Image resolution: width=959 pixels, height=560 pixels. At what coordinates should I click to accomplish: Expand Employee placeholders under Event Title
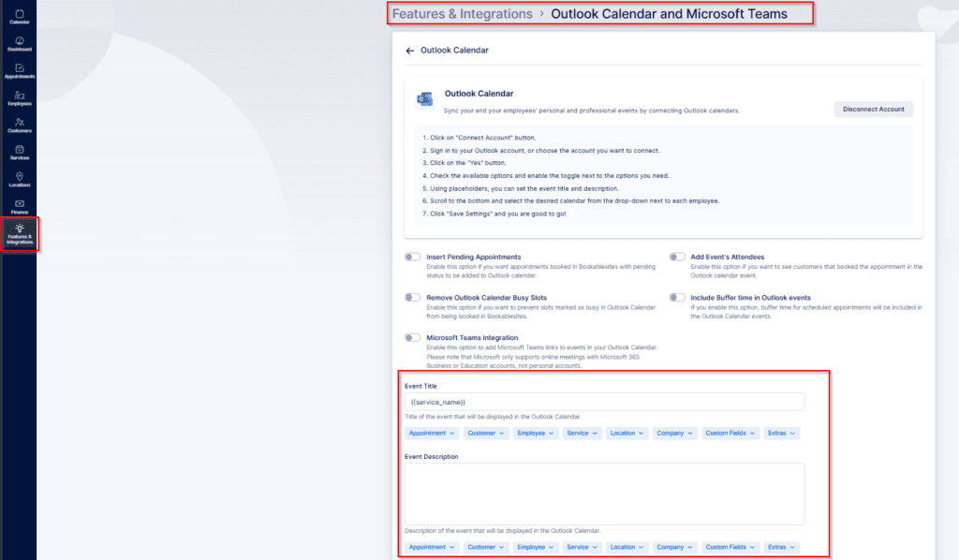coord(535,433)
